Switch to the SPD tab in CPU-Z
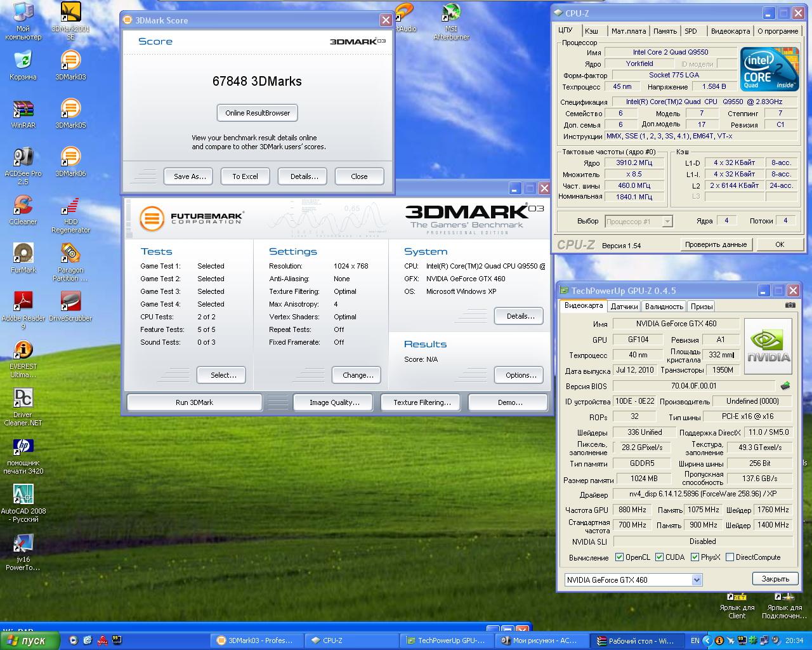The width and height of the screenshot is (812, 650). [691, 31]
